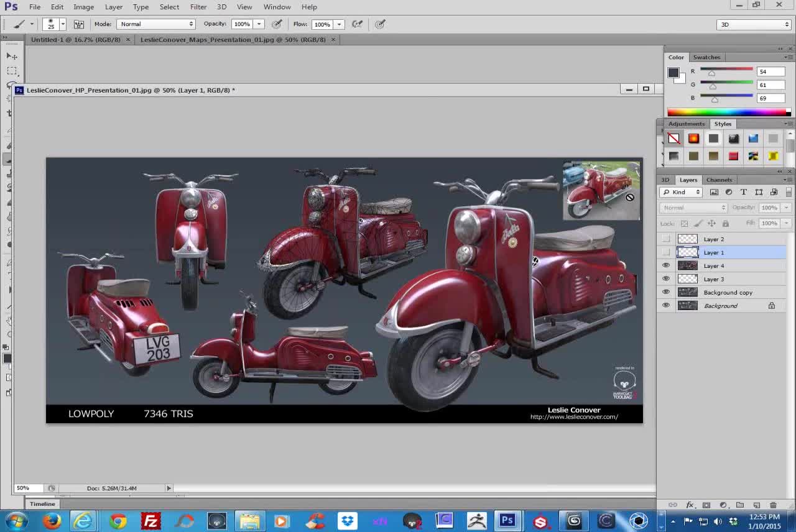Image resolution: width=796 pixels, height=532 pixels.
Task: Open the brush panel toggle icon
Action: point(79,24)
